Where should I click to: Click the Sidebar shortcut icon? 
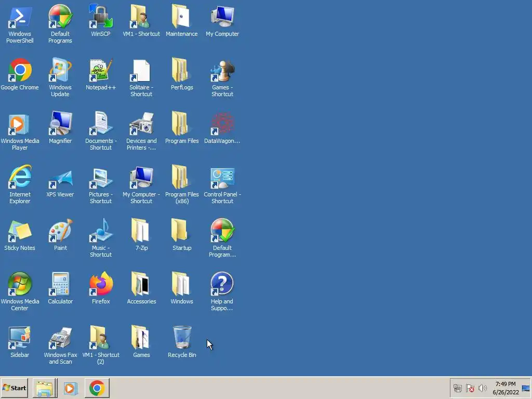coord(20,338)
